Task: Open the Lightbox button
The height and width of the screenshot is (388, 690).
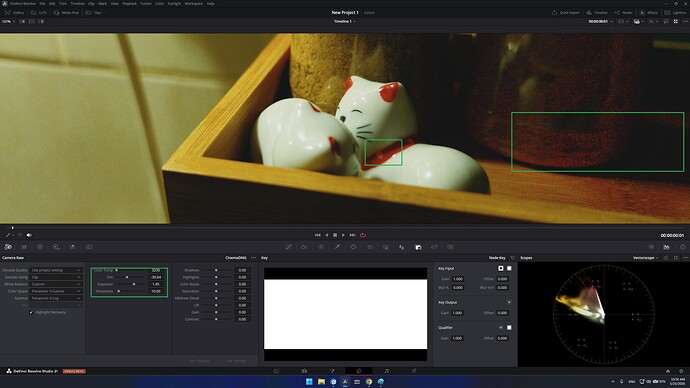Action: pyautogui.click(x=675, y=13)
